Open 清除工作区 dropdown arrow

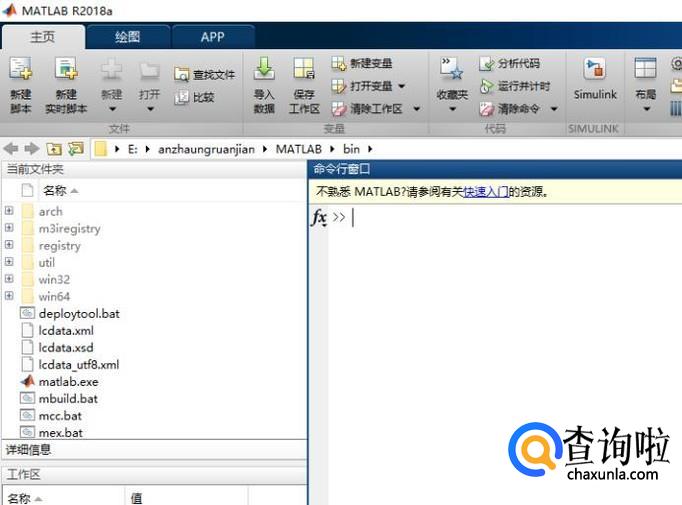[416, 109]
